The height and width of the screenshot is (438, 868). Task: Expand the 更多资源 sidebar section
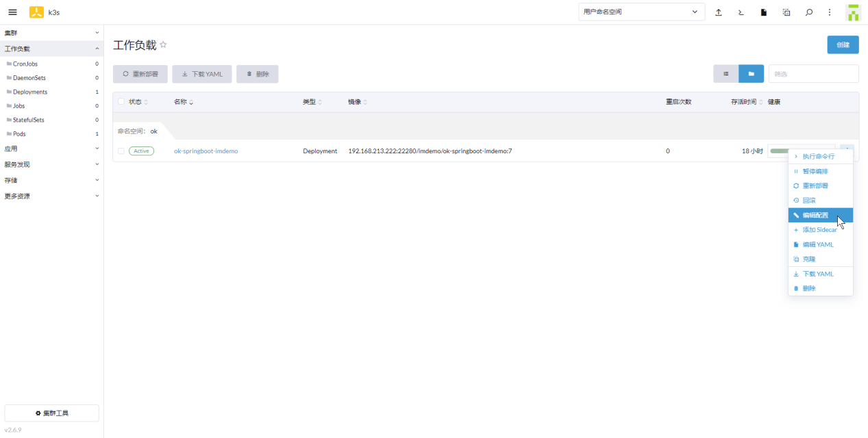(51, 196)
